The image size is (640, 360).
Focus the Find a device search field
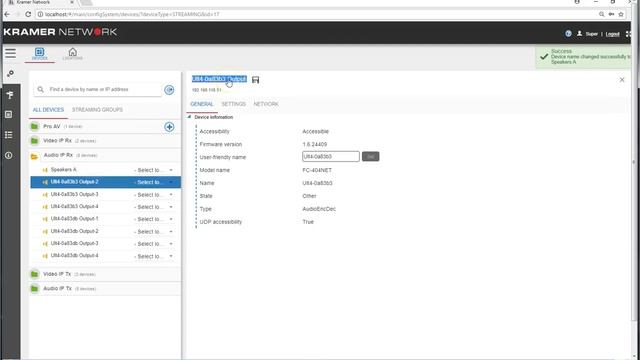click(x=98, y=89)
